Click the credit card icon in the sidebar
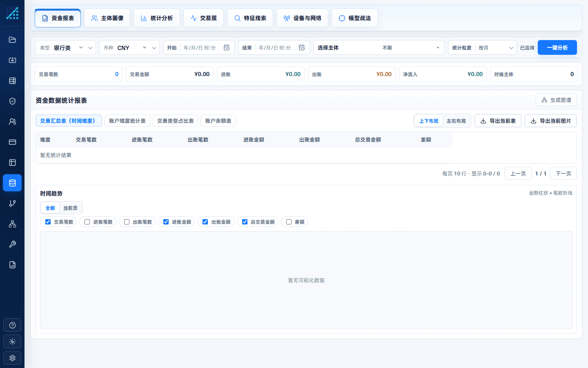The width and height of the screenshot is (588, 368). tap(12, 142)
